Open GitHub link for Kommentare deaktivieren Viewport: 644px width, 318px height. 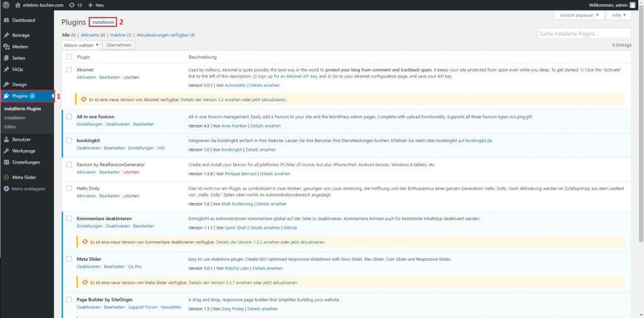pyautogui.click(x=290, y=228)
